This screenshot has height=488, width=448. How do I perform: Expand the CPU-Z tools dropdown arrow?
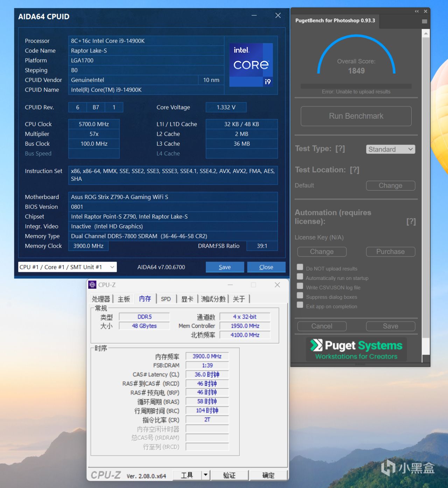click(x=206, y=475)
